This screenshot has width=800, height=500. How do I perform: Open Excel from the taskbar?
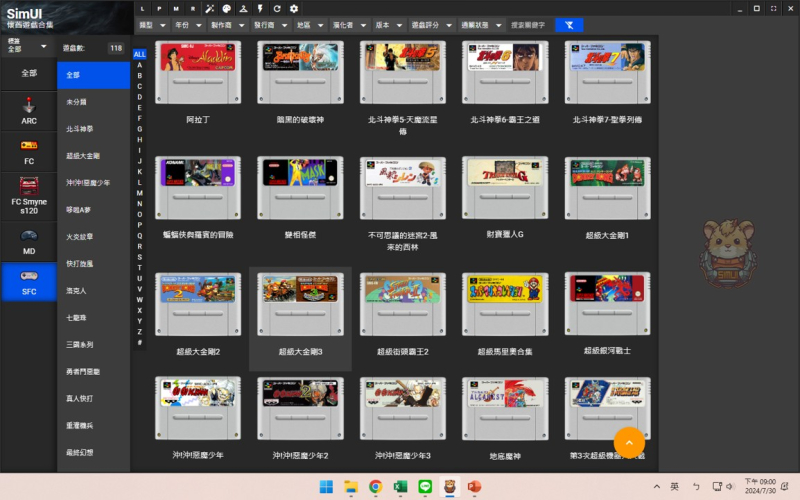point(400,487)
